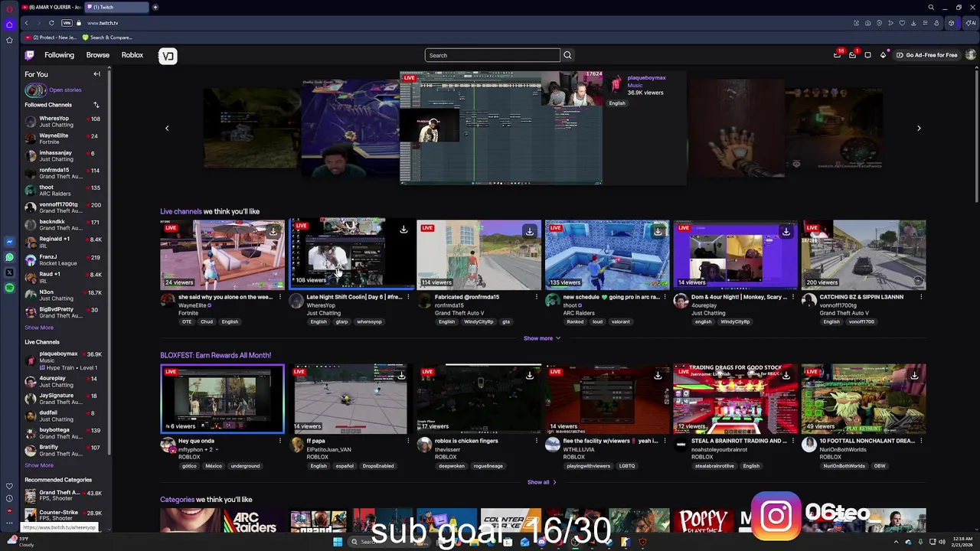The width and height of the screenshot is (980, 551).
Task: Switch to the AMAR Y QUERER browser tab
Action: tap(51, 7)
